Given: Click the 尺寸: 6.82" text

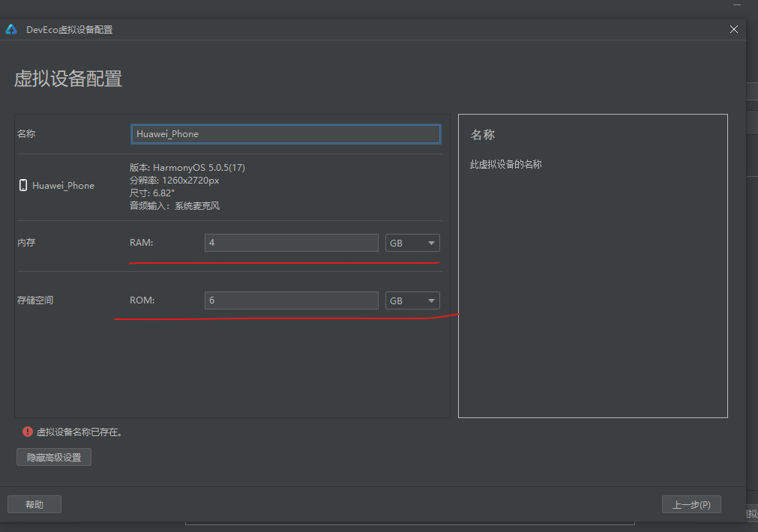Looking at the screenshot, I should [151, 193].
